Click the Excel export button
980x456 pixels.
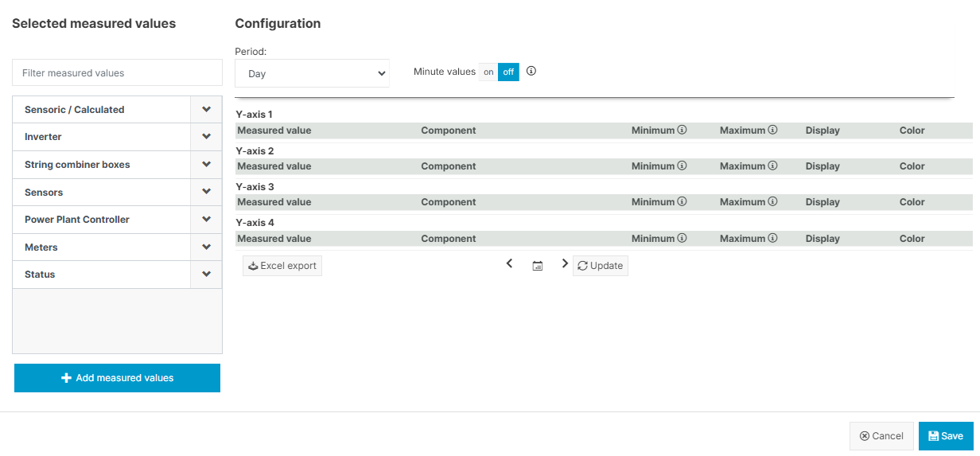pyautogui.click(x=282, y=266)
